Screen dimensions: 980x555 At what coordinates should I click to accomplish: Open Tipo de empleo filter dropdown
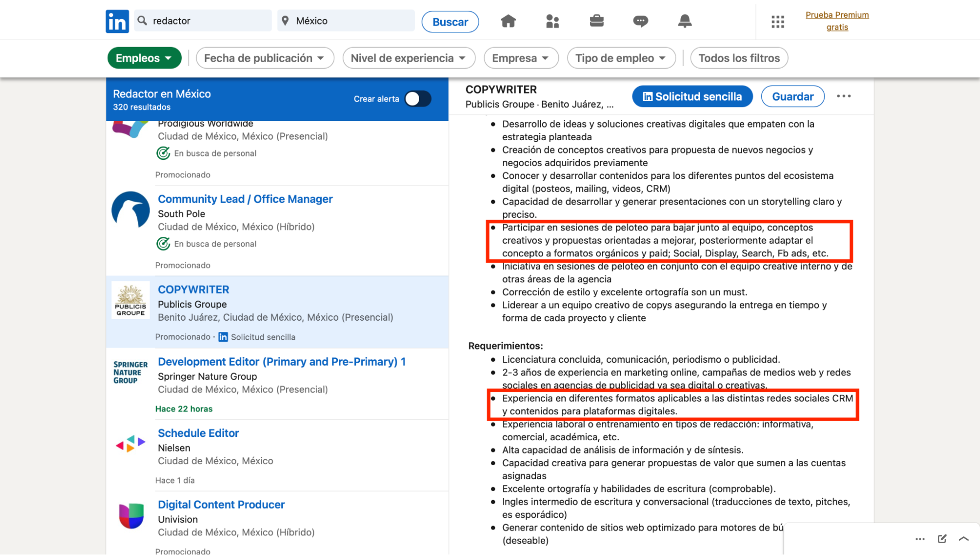tap(621, 58)
